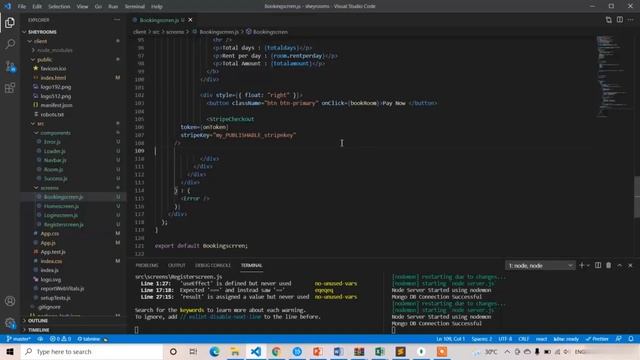
Task: Close the terminal panel
Action: coord(630,265)
